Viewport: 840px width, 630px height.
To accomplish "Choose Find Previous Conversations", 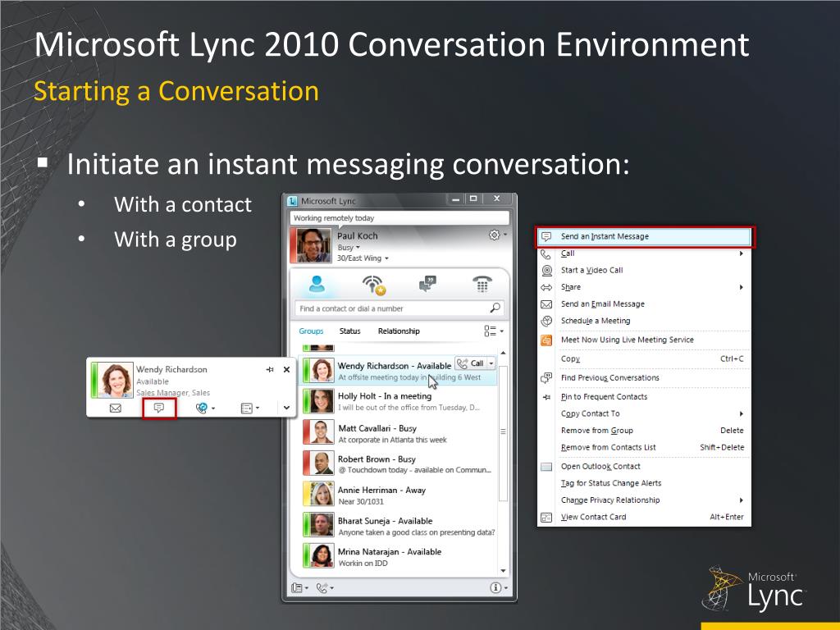I will tap(645, 377).
